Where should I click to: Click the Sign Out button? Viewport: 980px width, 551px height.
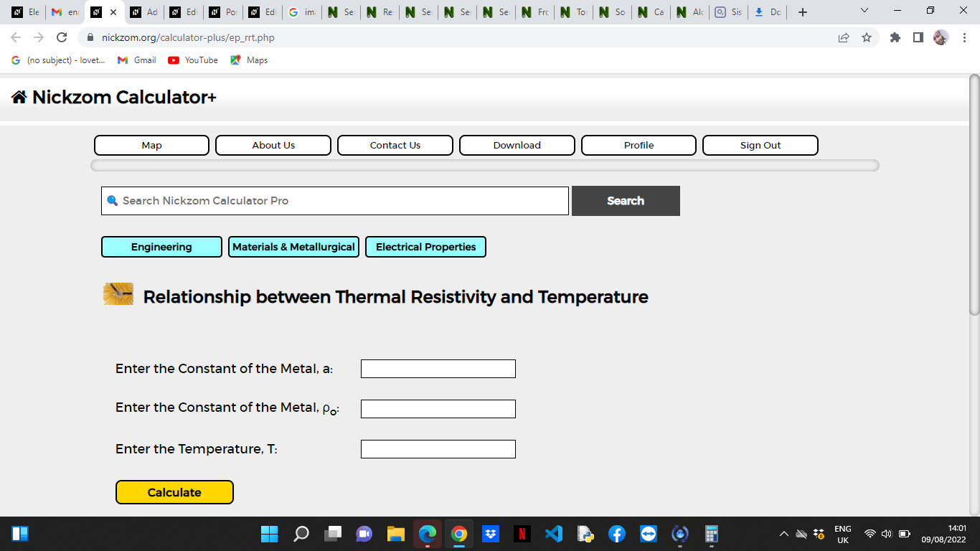coord(760,145)
